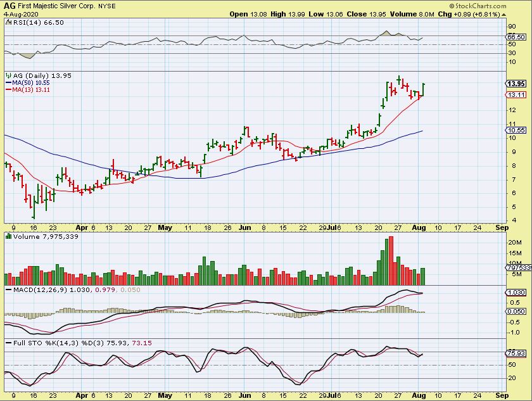Click the black Full STO legend line swatch
The height and width of the screenshot is (401, 532).
coord(9,343)
